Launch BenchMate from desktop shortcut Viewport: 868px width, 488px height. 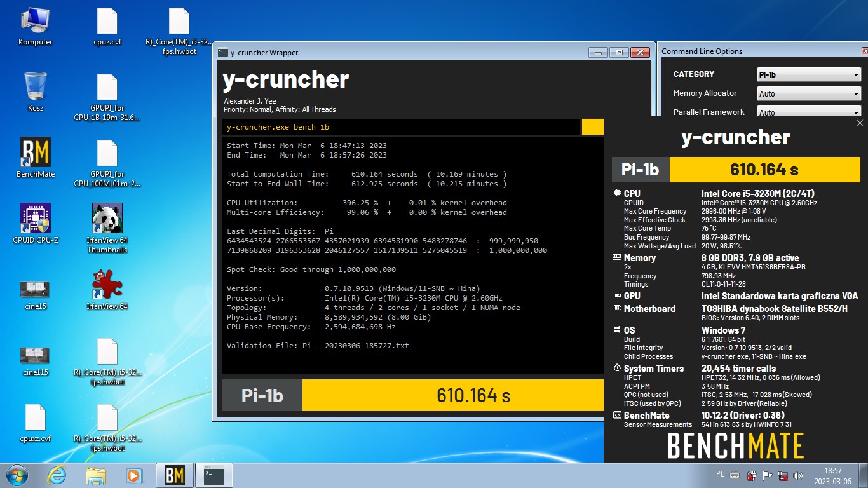pos(36,158)
